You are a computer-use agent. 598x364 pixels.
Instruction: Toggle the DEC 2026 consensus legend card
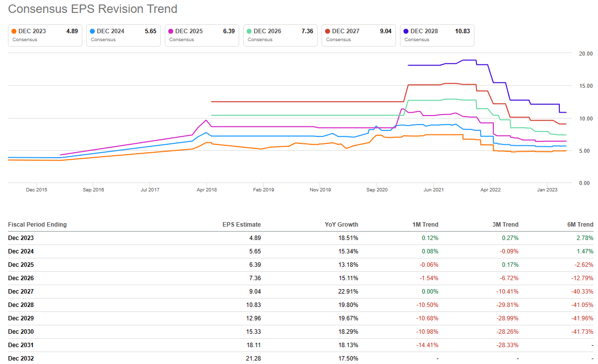pyautogui.click(x=280, y=35)
